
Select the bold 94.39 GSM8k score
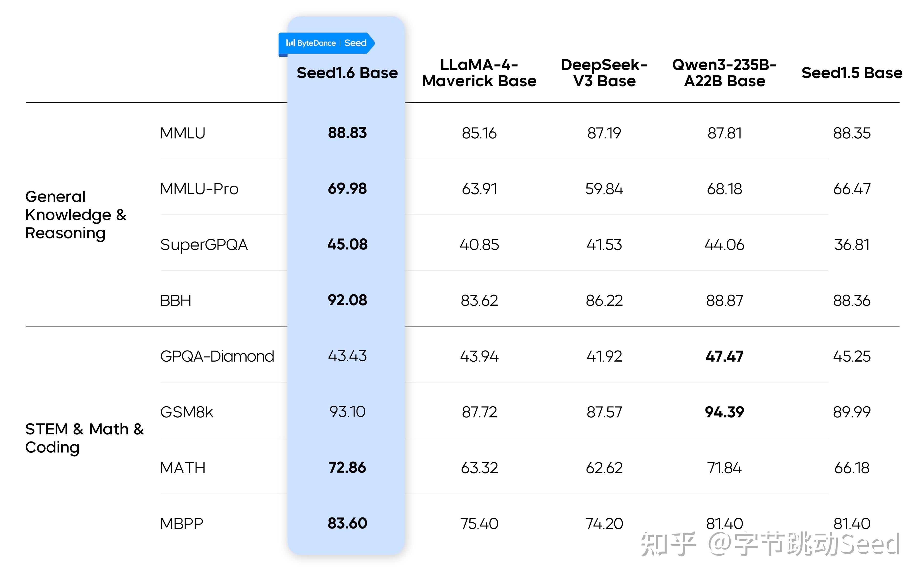click(x=724, y=412)
